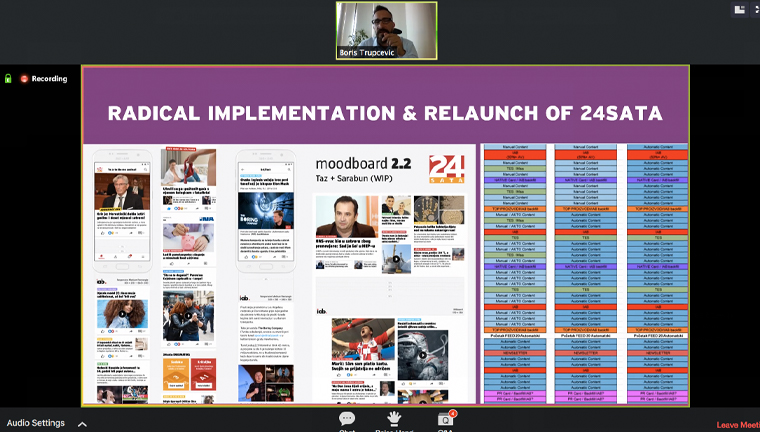The height and width of the screenshot is (432, 760).
Task: Click the pink piggy bank article image
Action: (189, 236)
